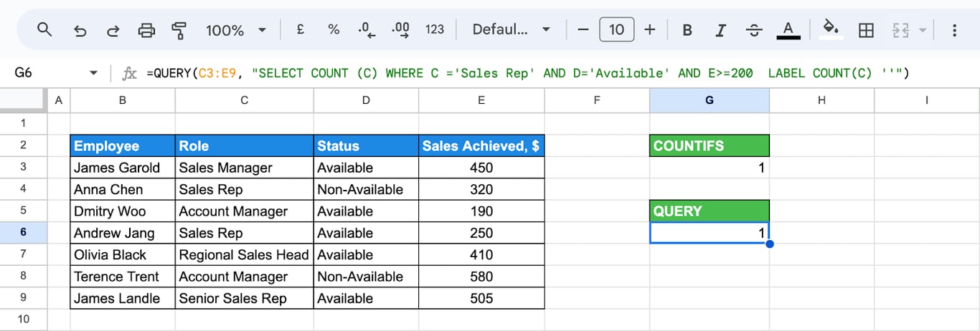Decrease decimal places
This screenshot has height=331, width=980.
tap(367, 30)
